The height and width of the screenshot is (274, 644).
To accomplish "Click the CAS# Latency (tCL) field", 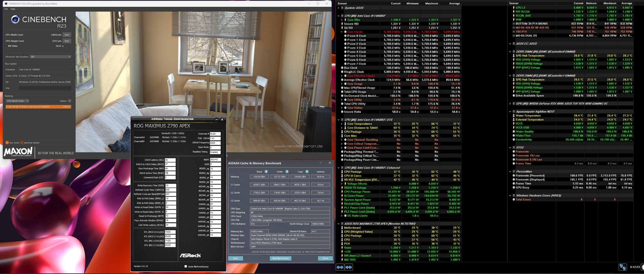I will (170, 160).
